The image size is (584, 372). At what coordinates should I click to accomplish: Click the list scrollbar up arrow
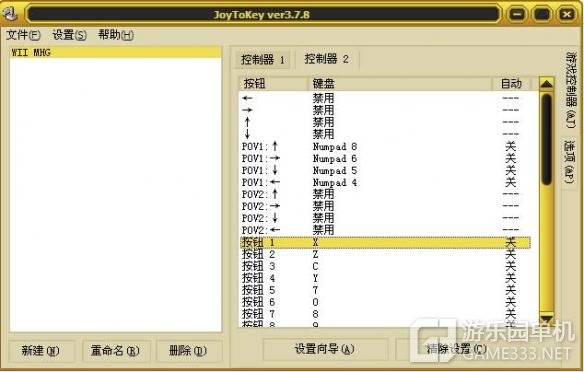pyautogui.click(x=547, y=84)
